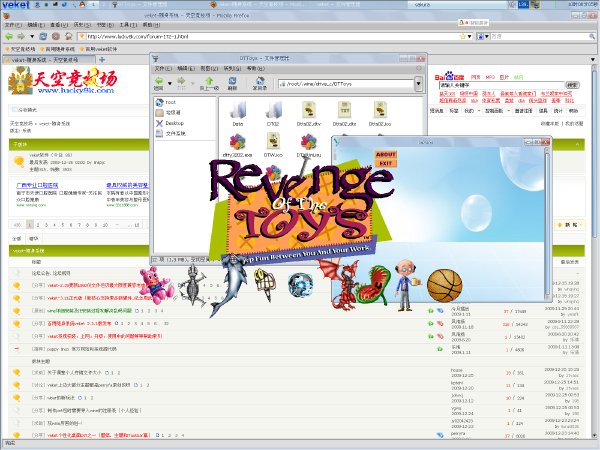Open Firefox back history dropdown arrow

pos(32,36)
